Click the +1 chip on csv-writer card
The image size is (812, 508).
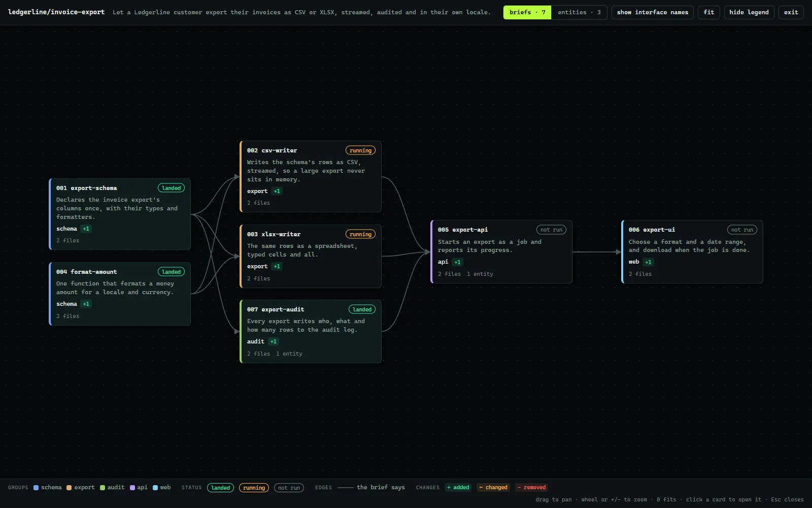point(277,191)
